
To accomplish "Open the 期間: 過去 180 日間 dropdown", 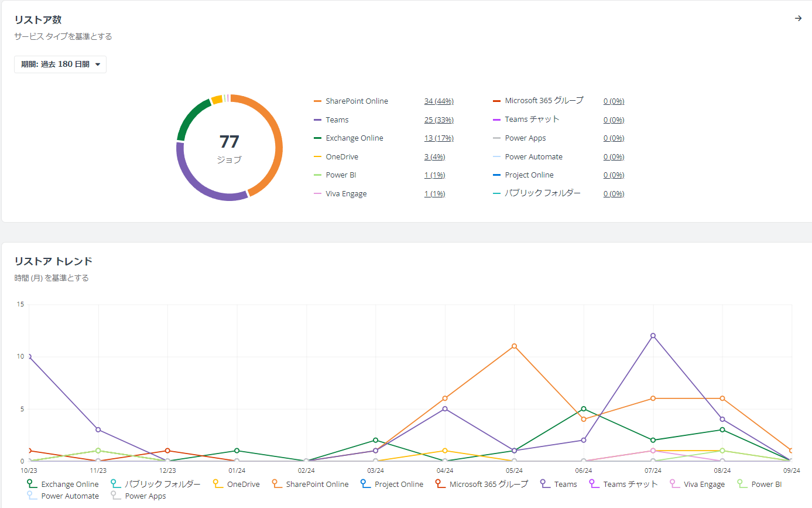I will point(60,64).
